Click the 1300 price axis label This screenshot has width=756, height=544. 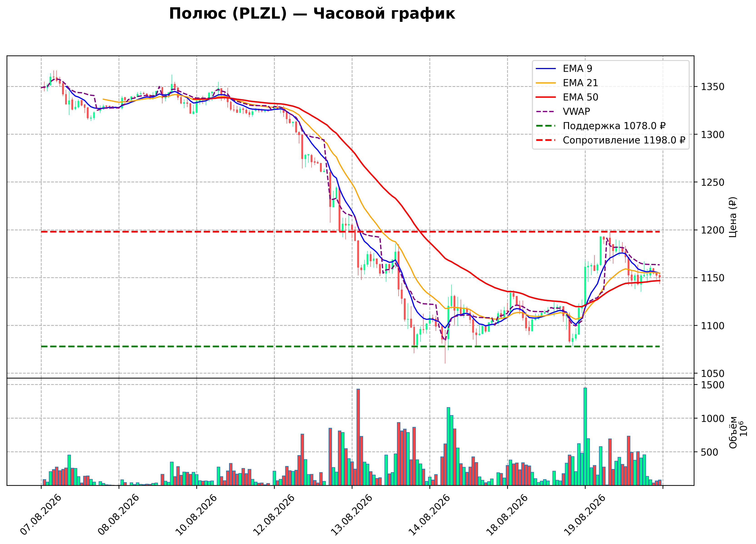pos(713,134)
